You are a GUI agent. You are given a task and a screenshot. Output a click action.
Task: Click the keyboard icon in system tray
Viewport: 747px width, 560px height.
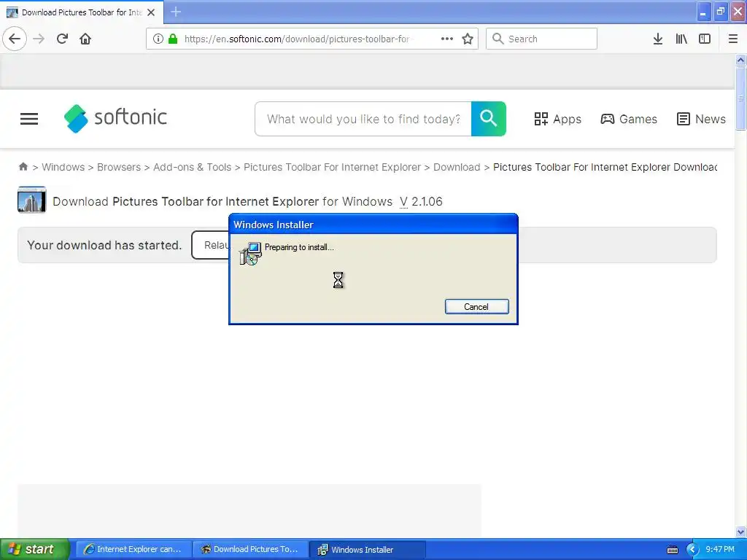(672, 550)
